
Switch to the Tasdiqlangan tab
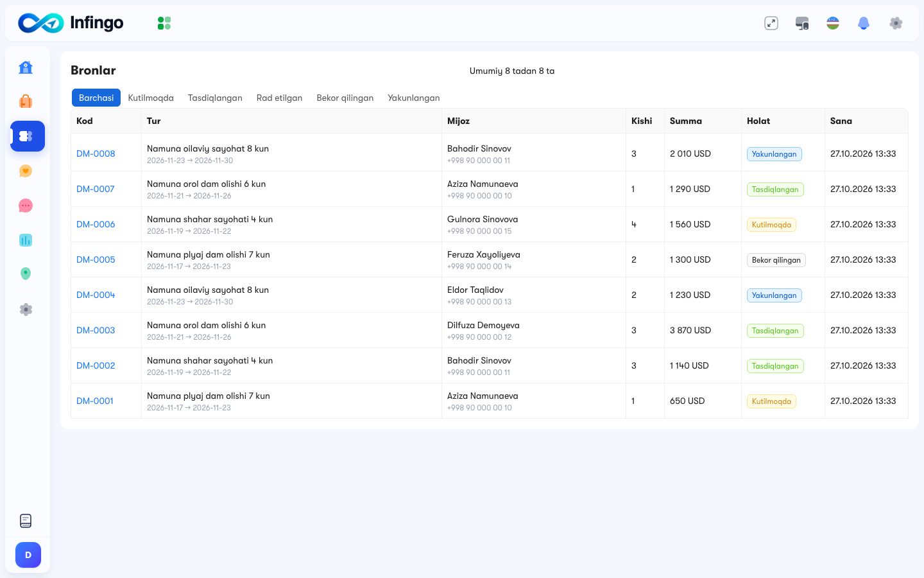coord(215,98)
